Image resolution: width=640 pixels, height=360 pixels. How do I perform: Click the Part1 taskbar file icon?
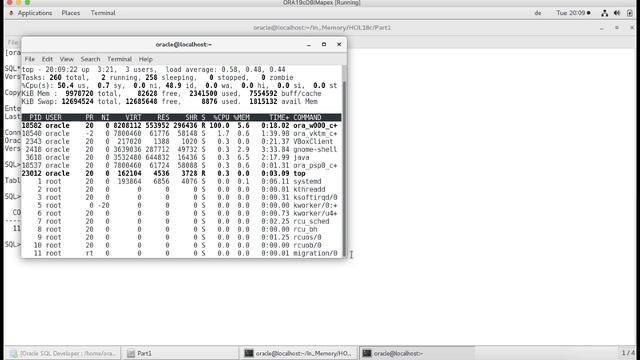pos(131,353)
